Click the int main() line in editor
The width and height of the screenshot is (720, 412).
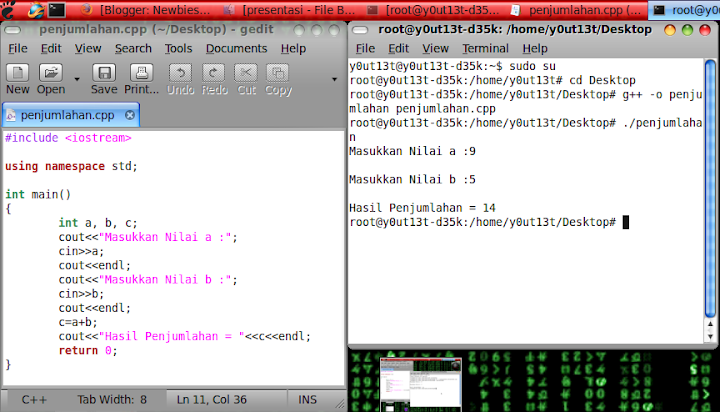(38, 194)
